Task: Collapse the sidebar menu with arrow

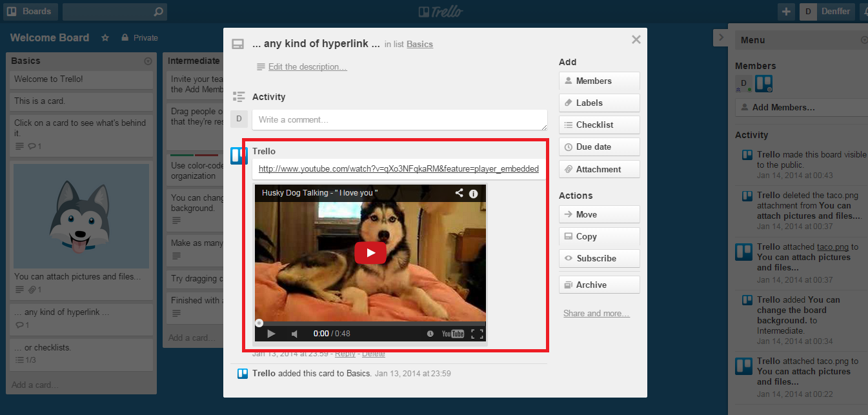Action: tap(722, 37)
